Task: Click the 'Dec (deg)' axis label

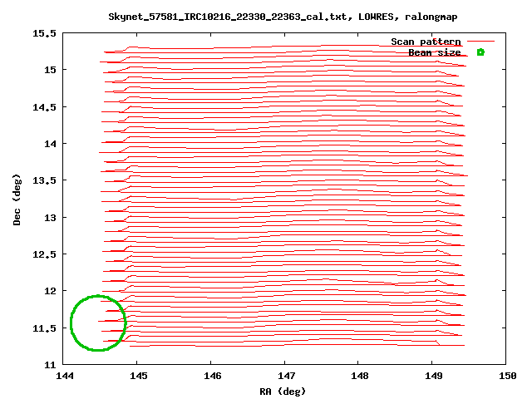Action: click(x=17, y=199)
